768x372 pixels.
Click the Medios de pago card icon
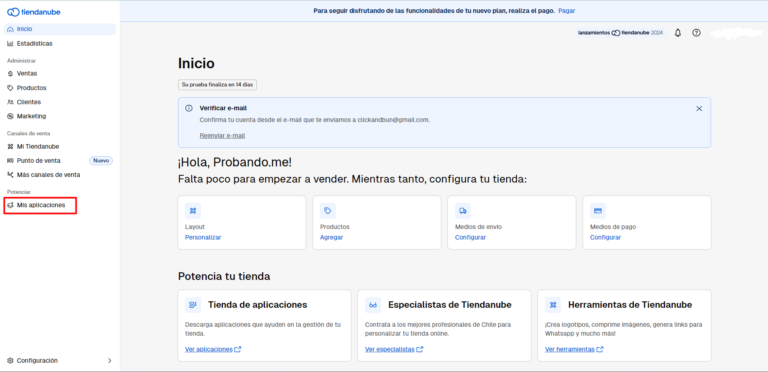click(x=598, y=211)
